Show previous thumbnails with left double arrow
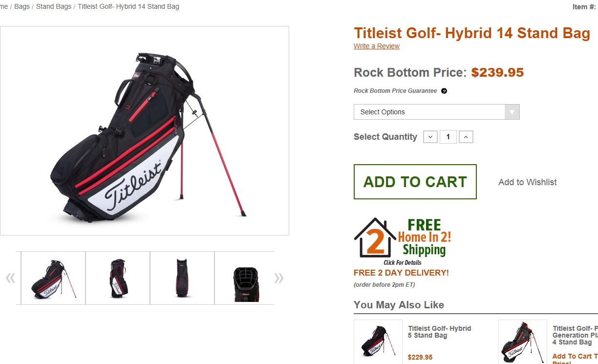 (x=10, y=278)
